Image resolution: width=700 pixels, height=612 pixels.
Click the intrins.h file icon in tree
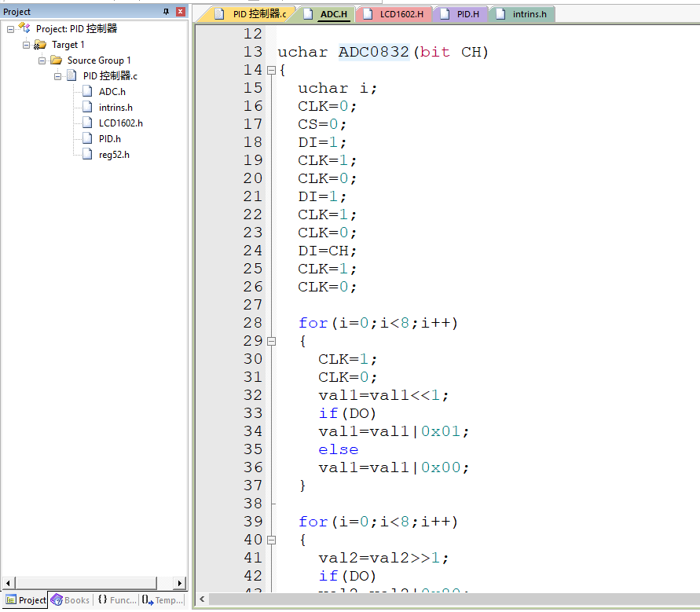87,107
